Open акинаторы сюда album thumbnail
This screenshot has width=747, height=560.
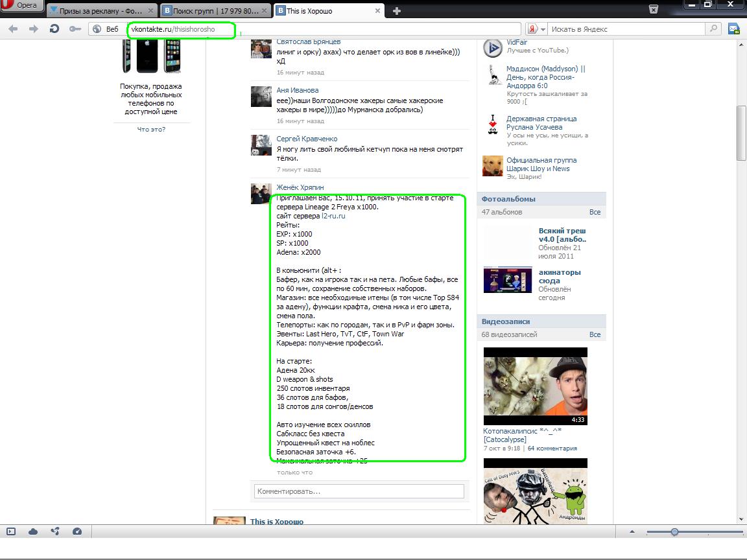[507, 279]
